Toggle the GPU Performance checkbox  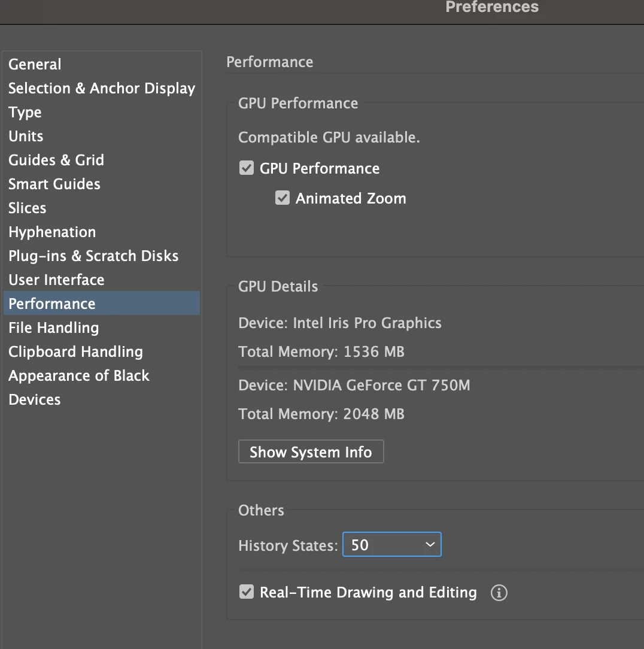(247, 168)
